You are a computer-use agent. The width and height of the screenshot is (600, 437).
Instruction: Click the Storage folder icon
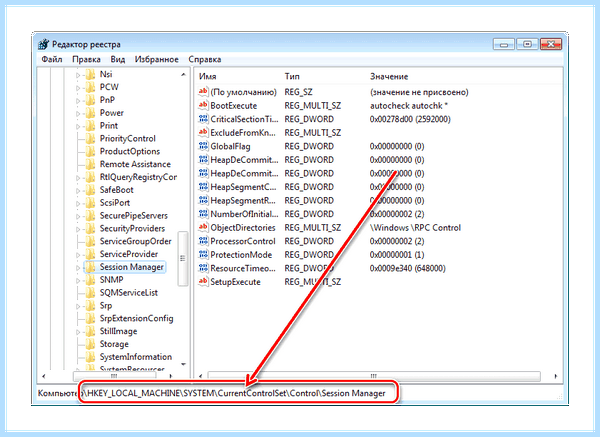coord(90,344)
